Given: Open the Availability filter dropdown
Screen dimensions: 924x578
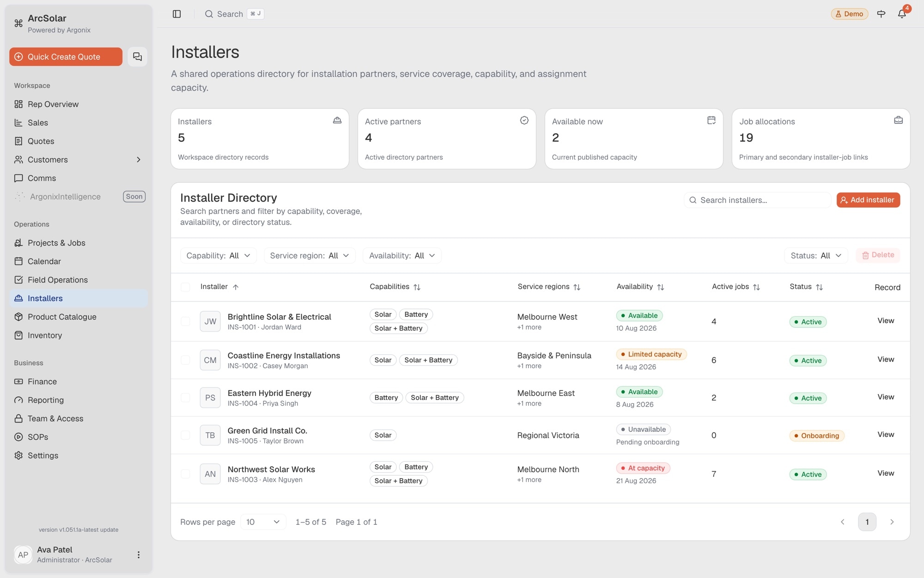Looking at the screenshot, I should tap(402, 256).
